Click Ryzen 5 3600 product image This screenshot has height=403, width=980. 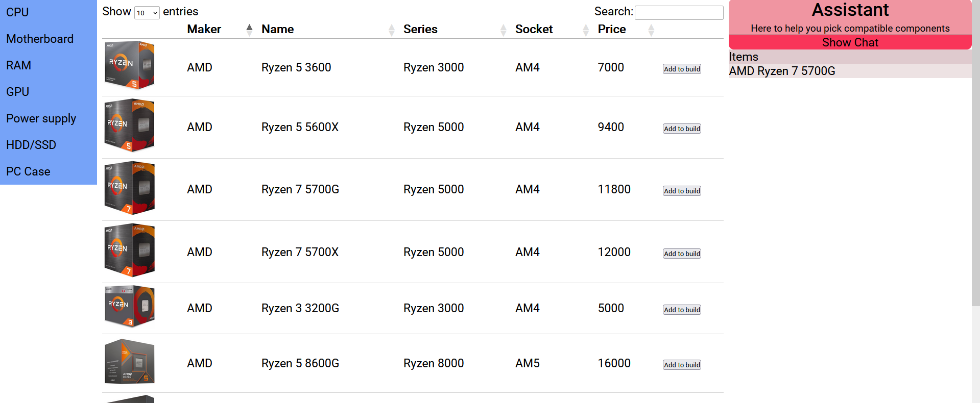pos(130,65)
